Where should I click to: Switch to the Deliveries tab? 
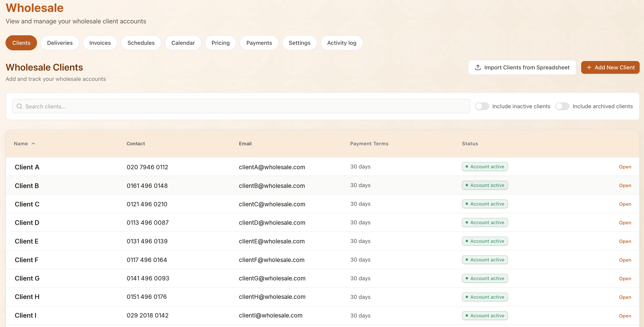60,43
